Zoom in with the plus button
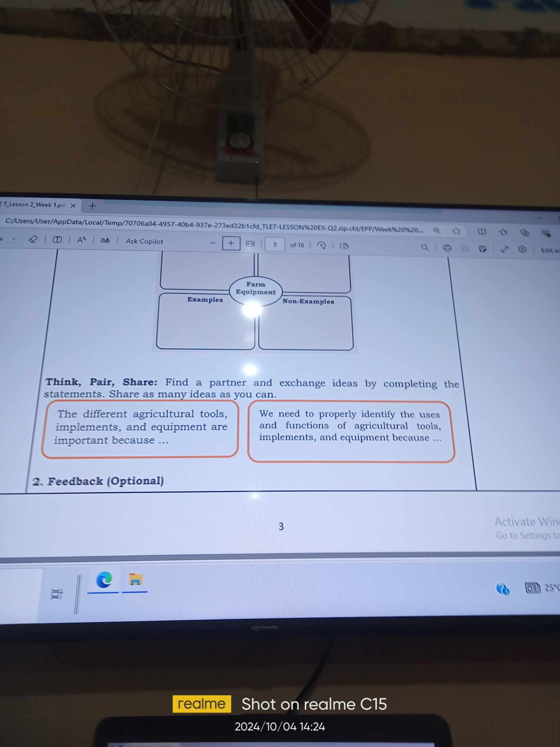560x747 pixels. coord(231,243)
